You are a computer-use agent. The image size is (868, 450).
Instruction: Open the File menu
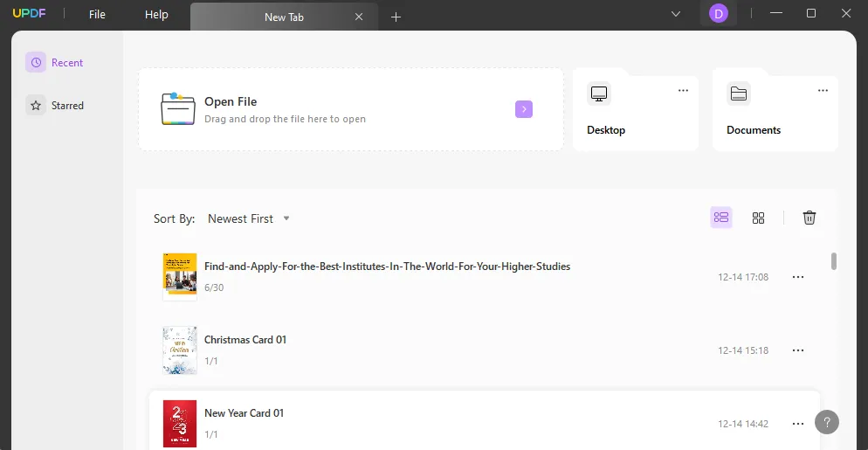(x=97, y=15)
